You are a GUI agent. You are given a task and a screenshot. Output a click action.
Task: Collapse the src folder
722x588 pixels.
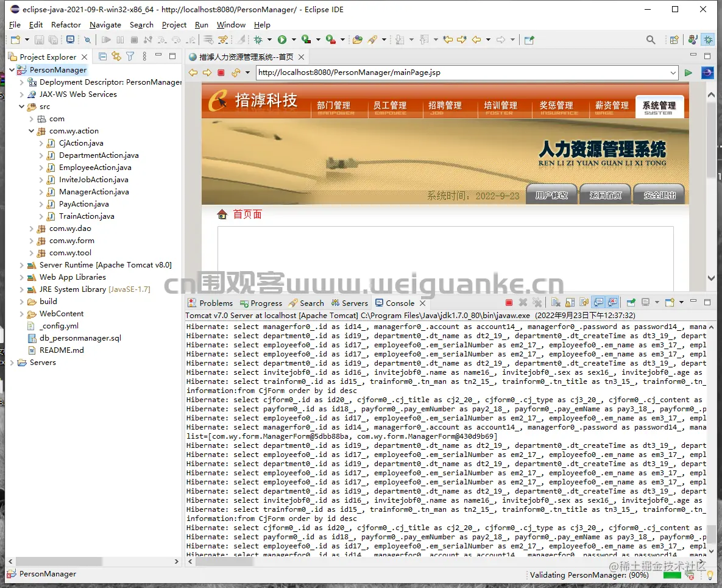[22, 107]
